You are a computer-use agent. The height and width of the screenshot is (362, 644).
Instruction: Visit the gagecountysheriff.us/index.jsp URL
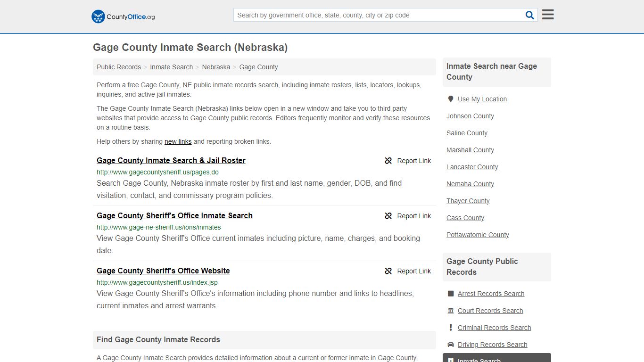[x=157, y=282]
